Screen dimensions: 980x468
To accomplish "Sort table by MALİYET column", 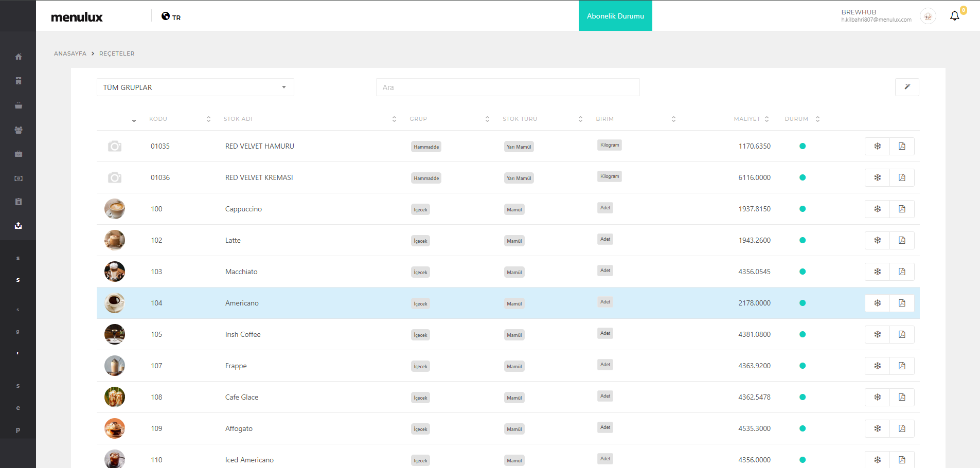I will pos(751,119).
